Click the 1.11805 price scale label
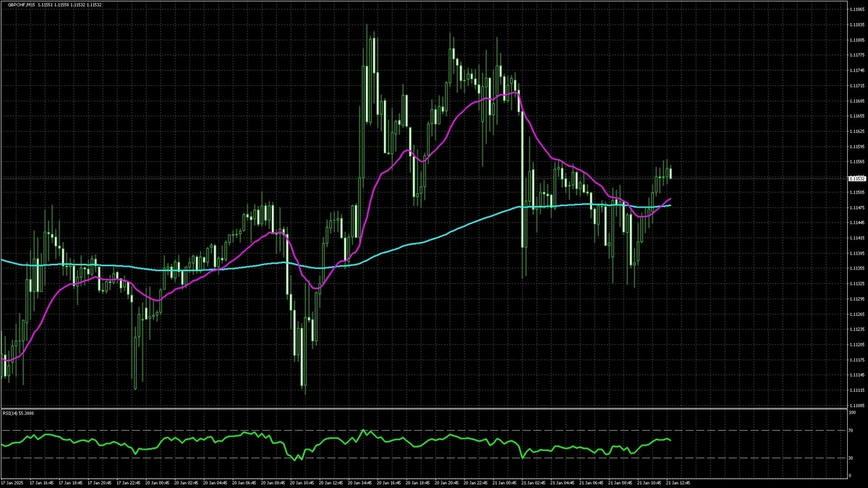Image resolution: width=868 pixels, height=488 pixels. pos(856,40)
